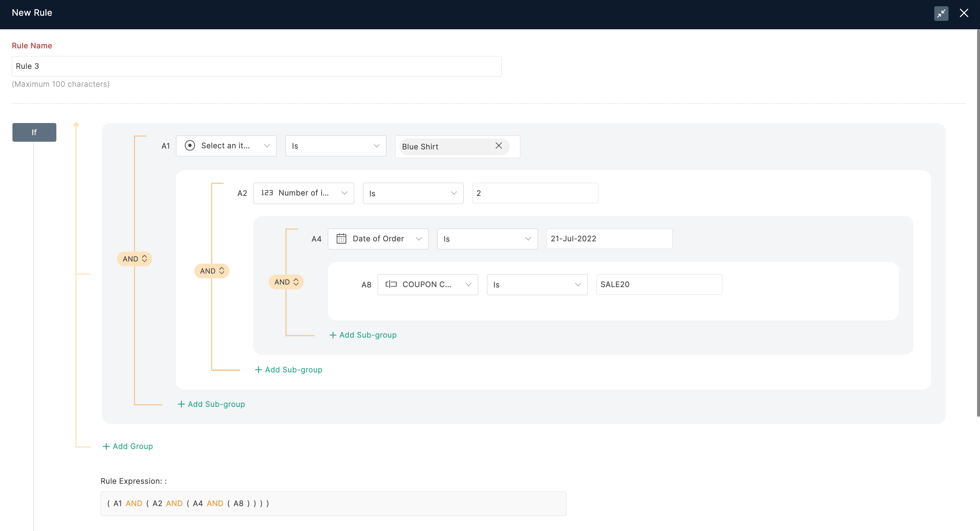
Task: Click Add Sub-group under the A8 condition
Action: (363, 335)
